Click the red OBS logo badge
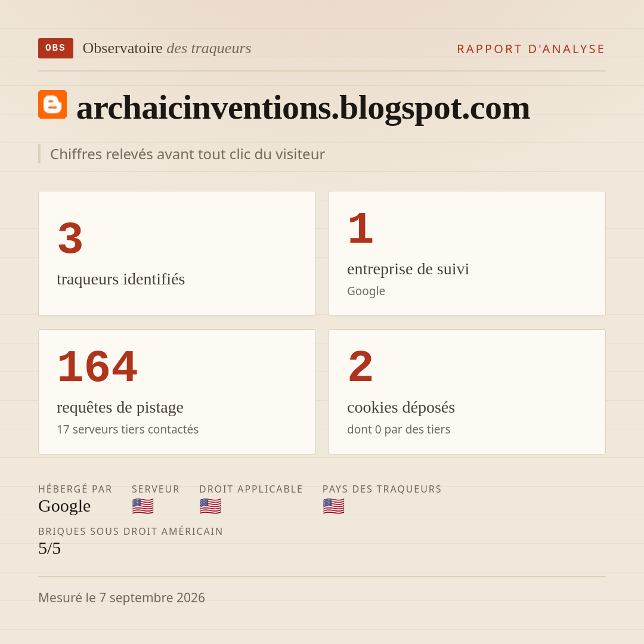Image resolution: width=644 pixels, height=644 pixels. [x=56, y=48]
